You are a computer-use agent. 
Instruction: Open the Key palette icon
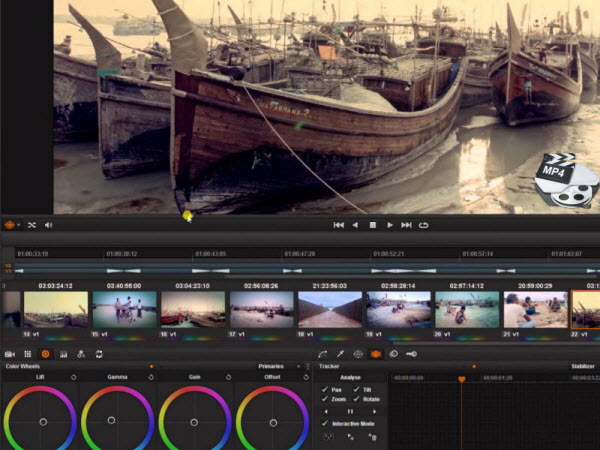[x=411, y=354]
